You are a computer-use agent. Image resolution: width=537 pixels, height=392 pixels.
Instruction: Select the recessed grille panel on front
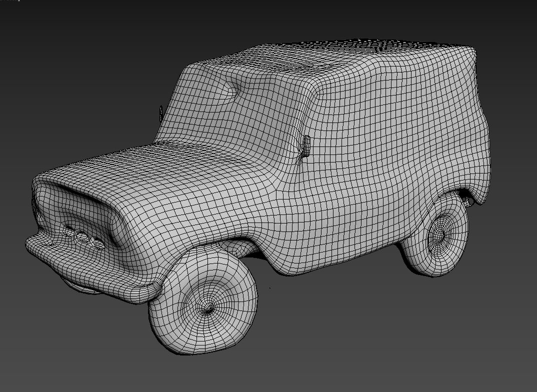(x=85, y=210)
